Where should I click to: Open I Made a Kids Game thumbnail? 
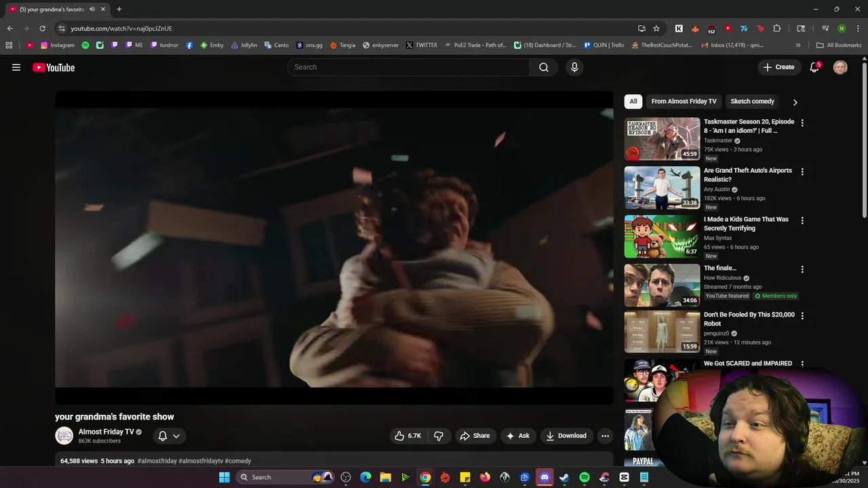pos(662,237)
